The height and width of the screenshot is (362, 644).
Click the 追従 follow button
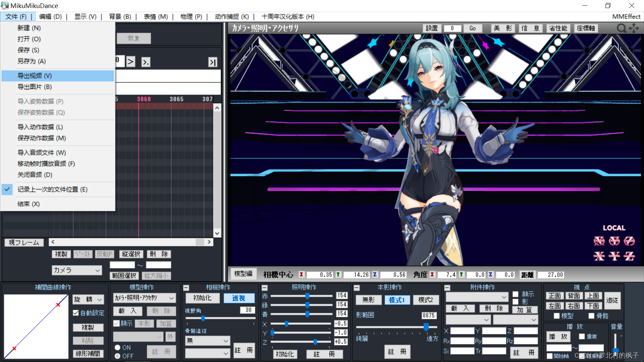(x=612, y=300)
